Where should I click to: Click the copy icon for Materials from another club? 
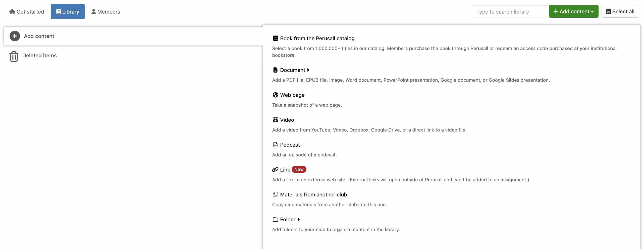pos(275,195)
